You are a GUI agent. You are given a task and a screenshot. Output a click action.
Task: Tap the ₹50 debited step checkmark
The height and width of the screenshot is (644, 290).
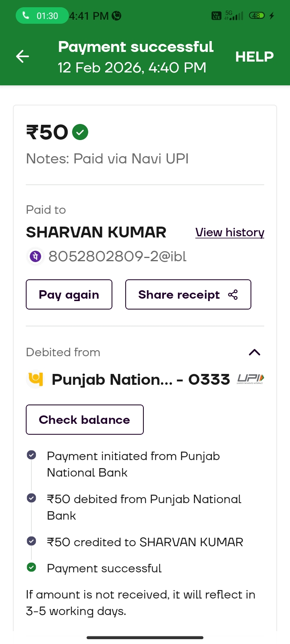pyautogui.click(x=31, y=498)
